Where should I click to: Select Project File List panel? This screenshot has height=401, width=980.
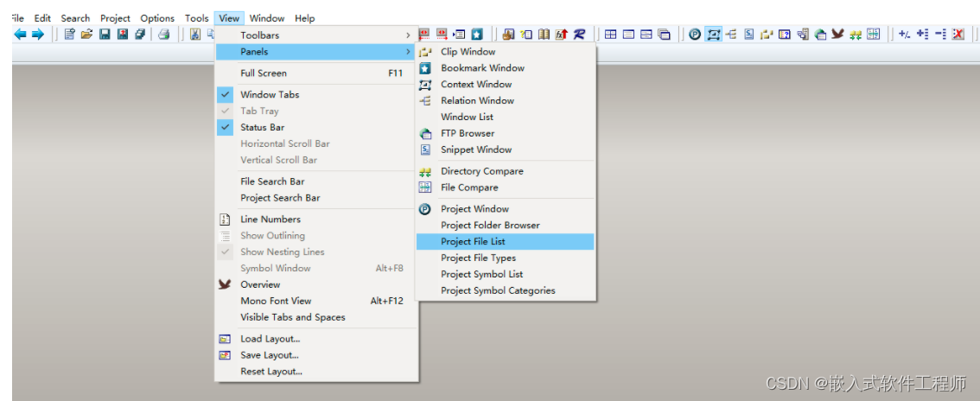(x=505, y=242)
